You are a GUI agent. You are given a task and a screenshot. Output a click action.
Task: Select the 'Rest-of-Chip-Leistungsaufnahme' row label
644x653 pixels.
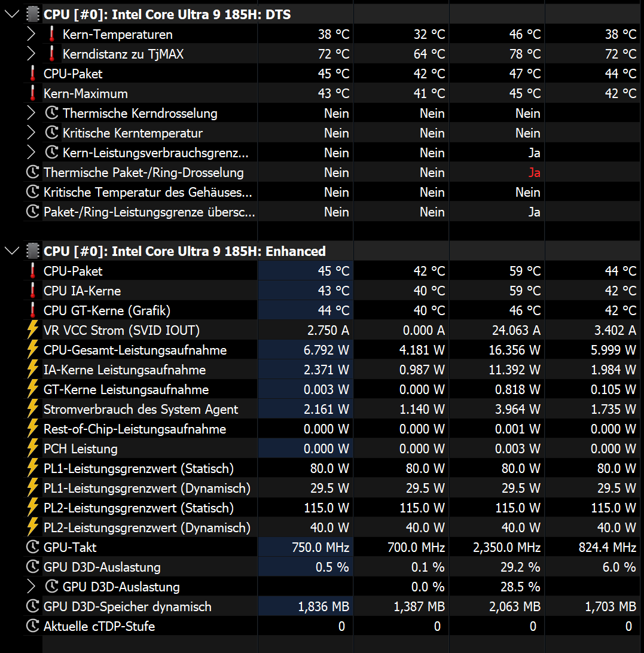tap(135, 429)
